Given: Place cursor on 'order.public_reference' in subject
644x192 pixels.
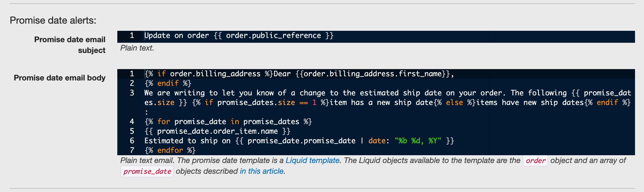Looking at the screenshot, I should coord(273,36).
